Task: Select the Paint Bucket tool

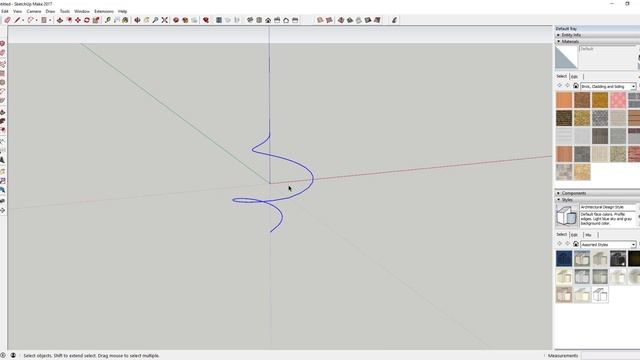Action: click(125, 20)
